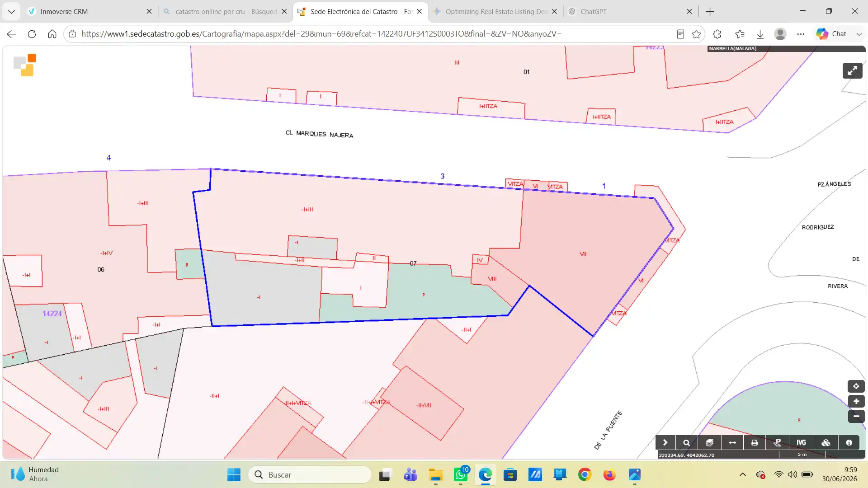Zoom in on the map
Viewport: 868px width, 488px height.
[x=856, y=401]
